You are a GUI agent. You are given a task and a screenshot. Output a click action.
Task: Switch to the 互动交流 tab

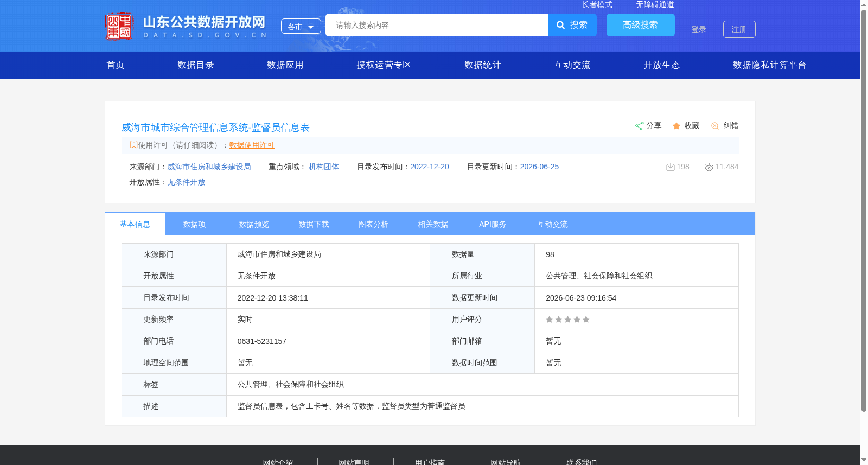[x=553, y=224]
